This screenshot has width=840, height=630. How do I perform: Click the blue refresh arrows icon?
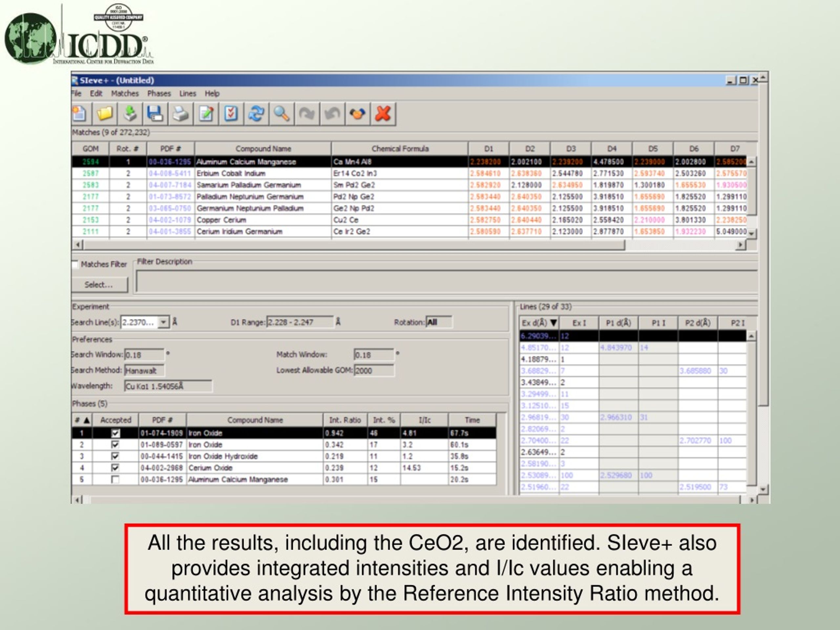point(256,114)
